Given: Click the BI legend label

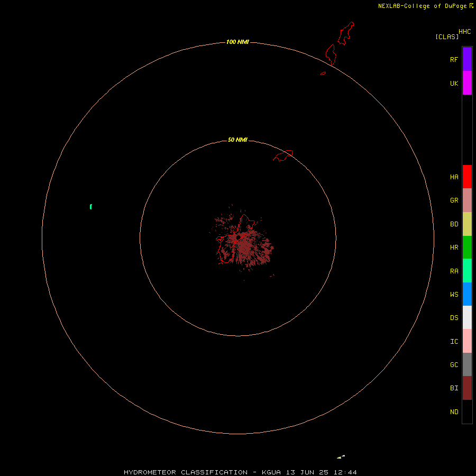Looking at the screenshot, I should [454, 388].
